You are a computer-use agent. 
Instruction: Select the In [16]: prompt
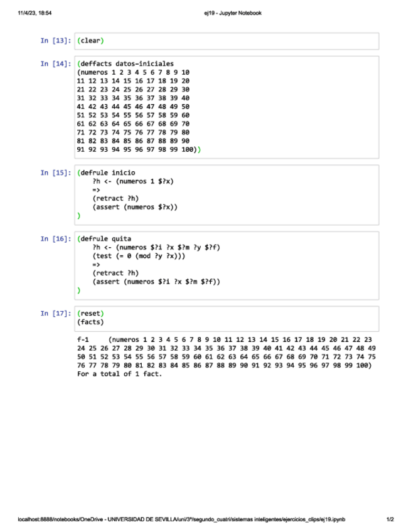(x=56, y=239)
